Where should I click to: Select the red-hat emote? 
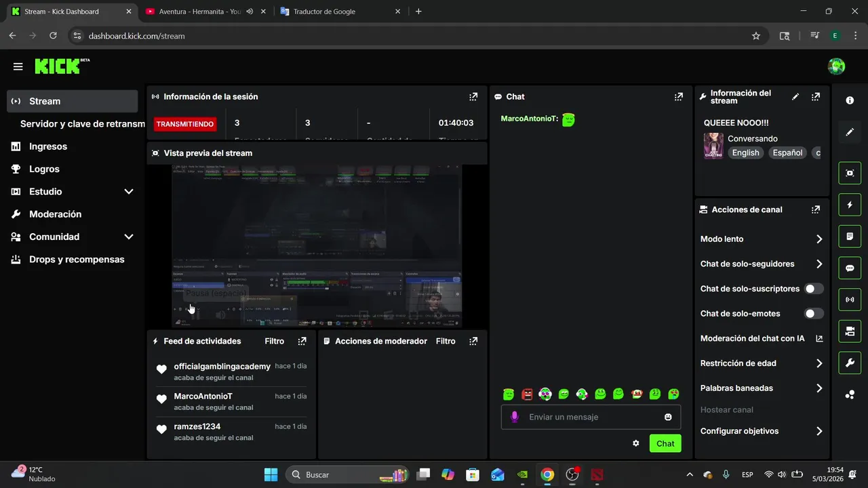[637, 394]
